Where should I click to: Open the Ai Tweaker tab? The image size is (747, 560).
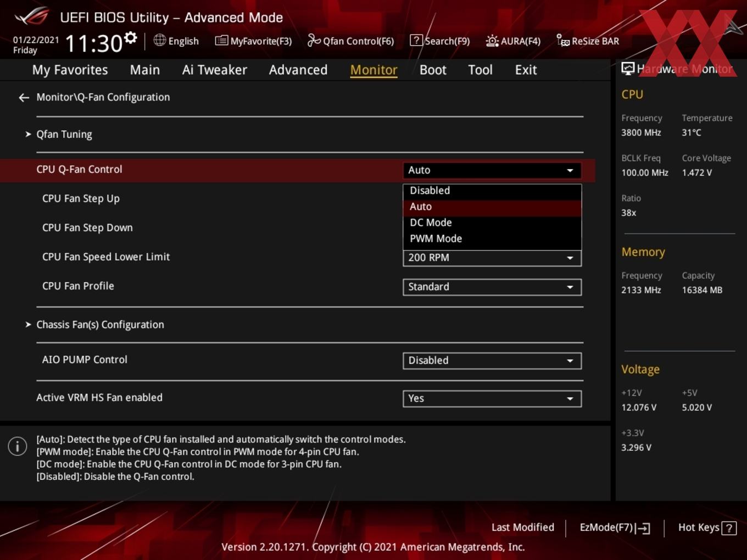[214, 70]
